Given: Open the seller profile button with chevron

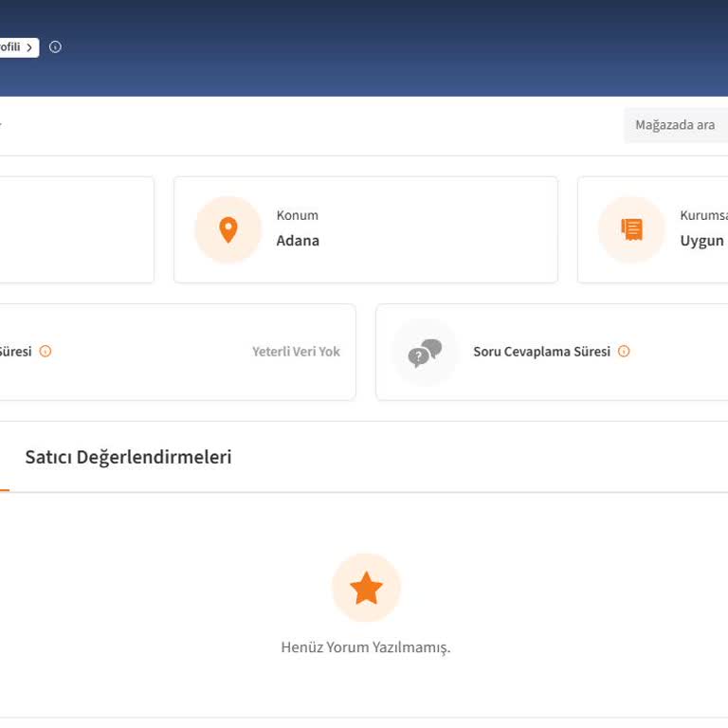Looking at the screenshot, I should (19, 47).
